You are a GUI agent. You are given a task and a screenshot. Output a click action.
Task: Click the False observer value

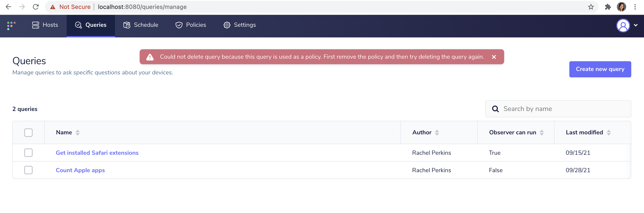coord(496,170)
